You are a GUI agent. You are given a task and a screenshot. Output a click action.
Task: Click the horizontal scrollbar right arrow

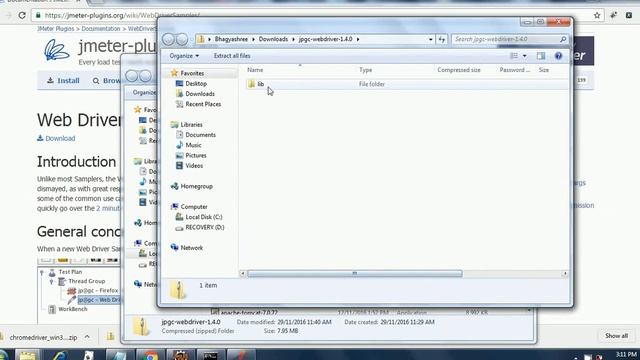pyautogui.click(x=565, y=273)
